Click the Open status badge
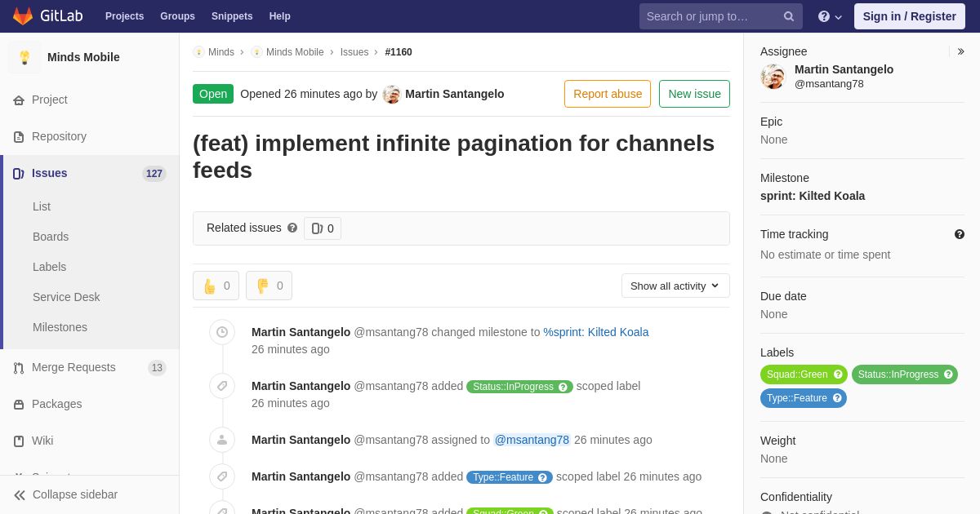The height and width of the screenshot is (514, 980). (213, 94)
